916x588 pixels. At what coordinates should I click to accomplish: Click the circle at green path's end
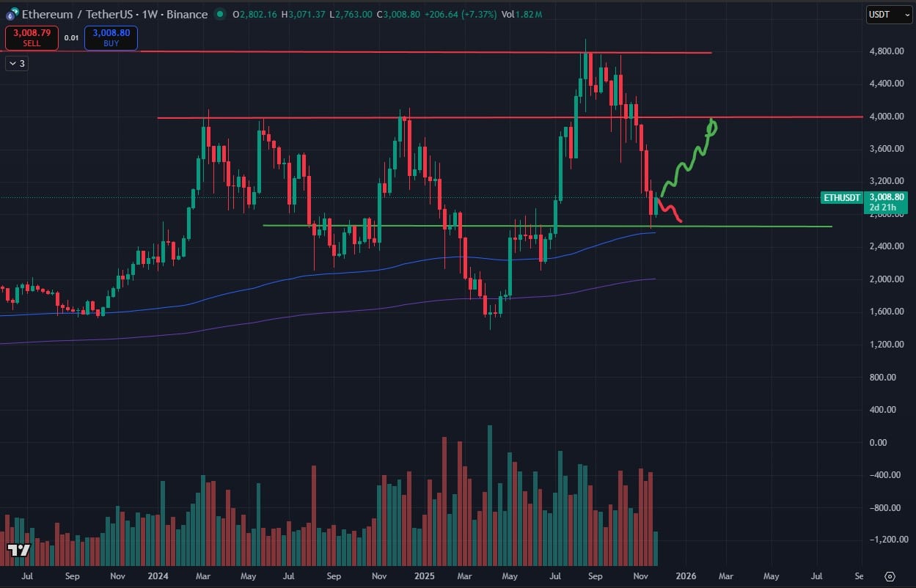[x=711, y=128]
